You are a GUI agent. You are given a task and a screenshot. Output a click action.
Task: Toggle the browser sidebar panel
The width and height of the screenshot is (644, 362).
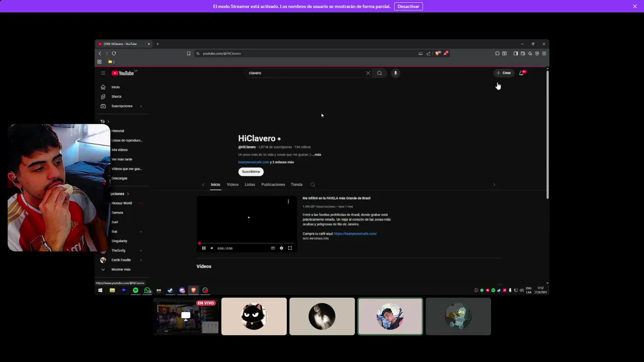coord(516,53)
